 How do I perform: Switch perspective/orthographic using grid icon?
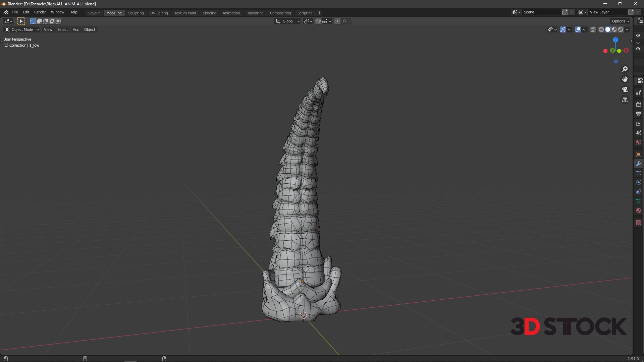tap(625, 100)
